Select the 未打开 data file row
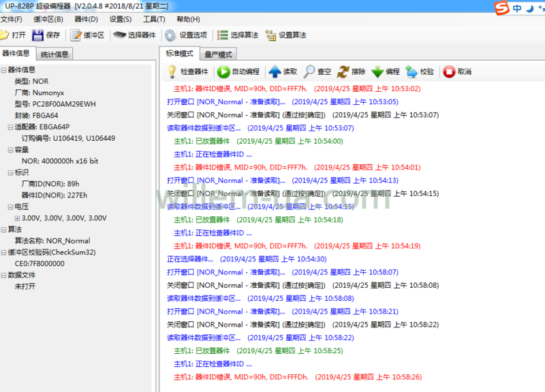This screenshot has width=545, height=392. tap(25, 287)
